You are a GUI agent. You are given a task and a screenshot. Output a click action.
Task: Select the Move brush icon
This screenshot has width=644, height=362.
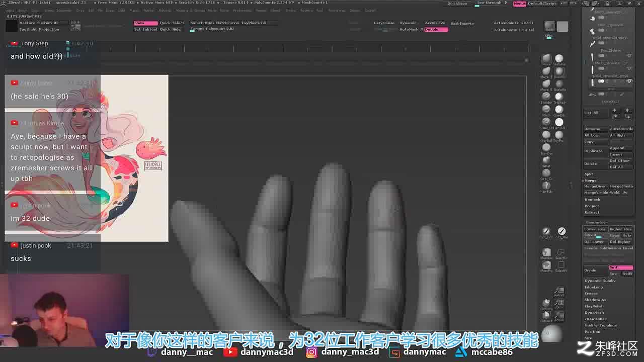coord(546,59)
